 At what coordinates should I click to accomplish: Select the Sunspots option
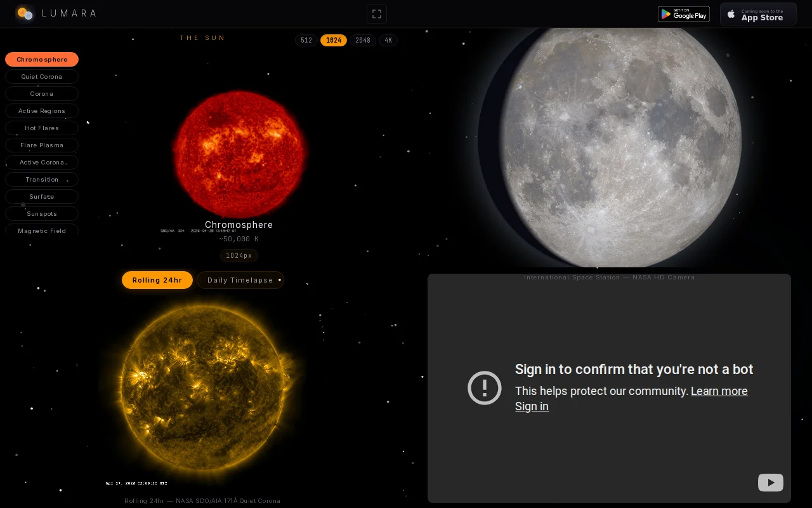[42, 214]
